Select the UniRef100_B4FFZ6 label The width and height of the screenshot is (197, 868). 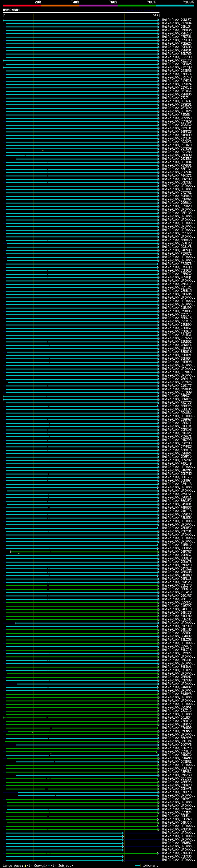pos(176,131)
